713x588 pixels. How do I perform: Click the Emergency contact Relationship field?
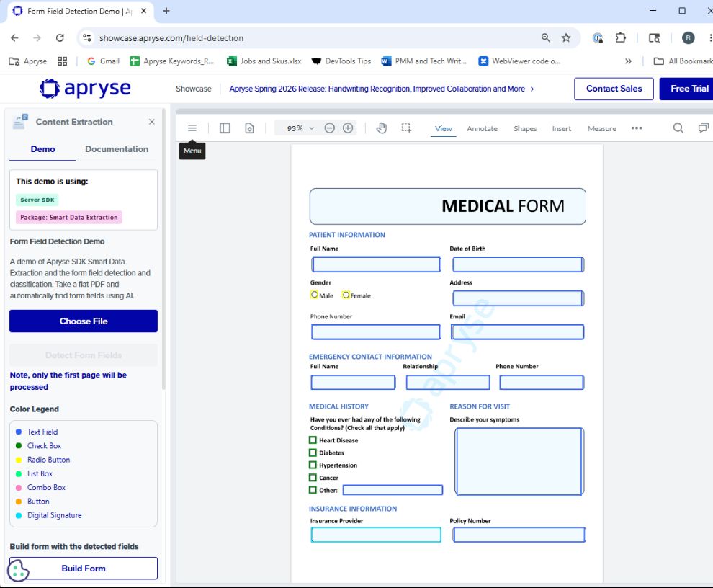pos(448,383)
